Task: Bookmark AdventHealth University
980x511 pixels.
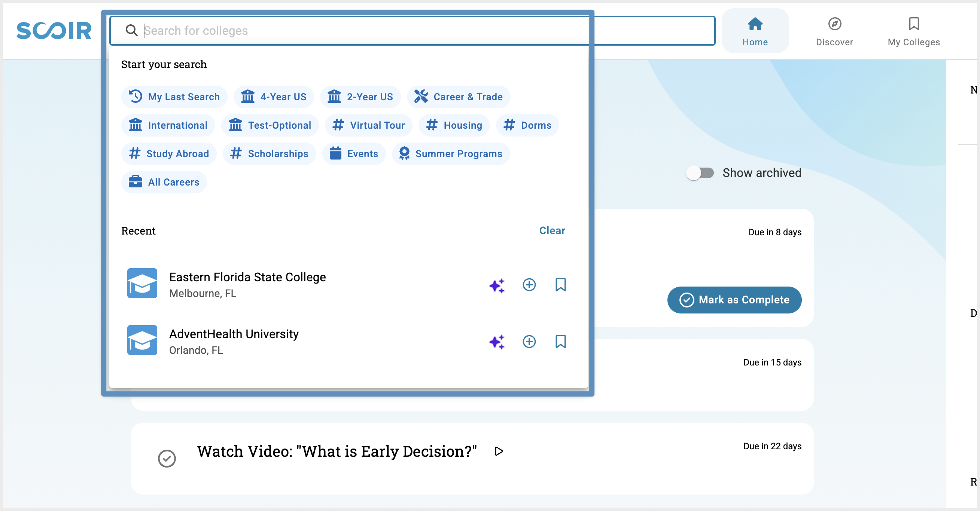Action: (x=560, y=342)
